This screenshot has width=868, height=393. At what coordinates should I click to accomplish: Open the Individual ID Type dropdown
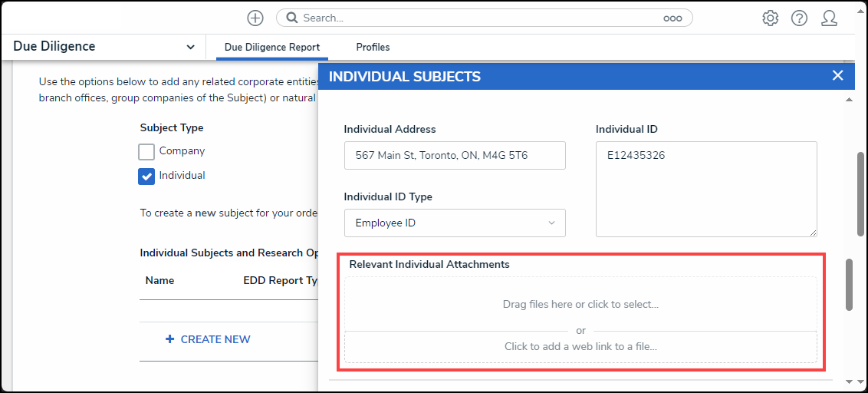(455, 223)
